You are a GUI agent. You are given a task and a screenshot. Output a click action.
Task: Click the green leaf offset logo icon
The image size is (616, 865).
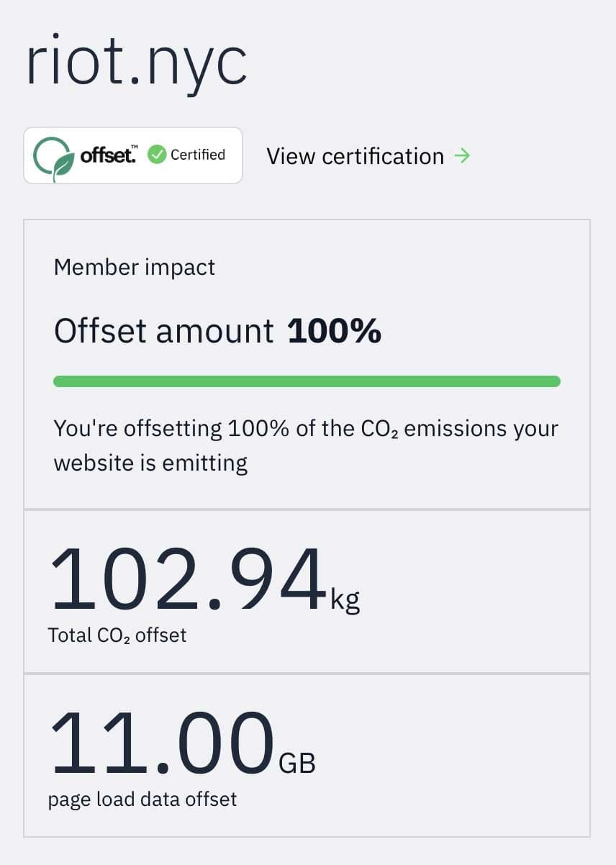pyautogui.click(x=53, y=156)
